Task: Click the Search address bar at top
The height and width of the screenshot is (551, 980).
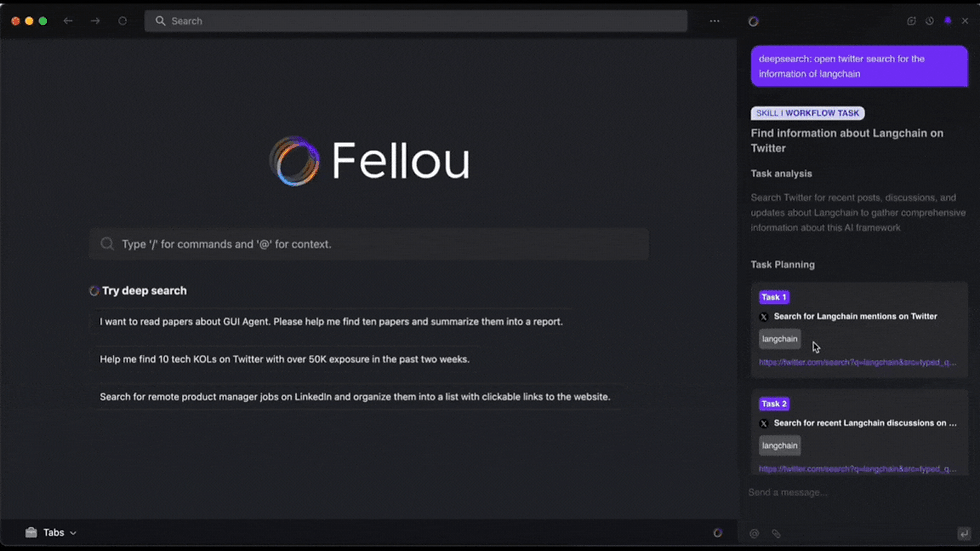Action: (415, 21)
